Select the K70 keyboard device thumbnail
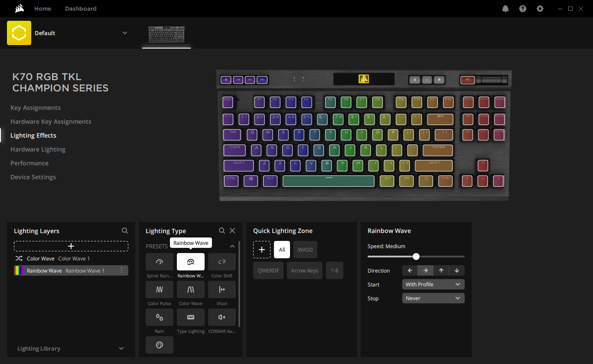 166,34
